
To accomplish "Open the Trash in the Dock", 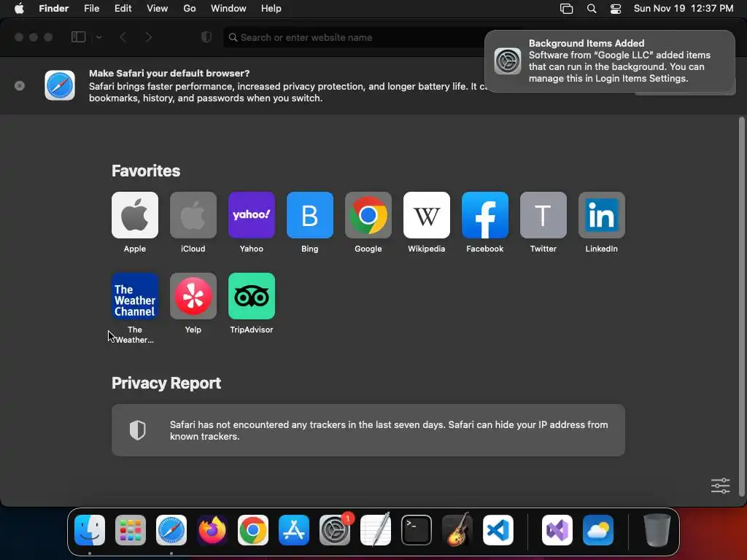I will point(657,530).
